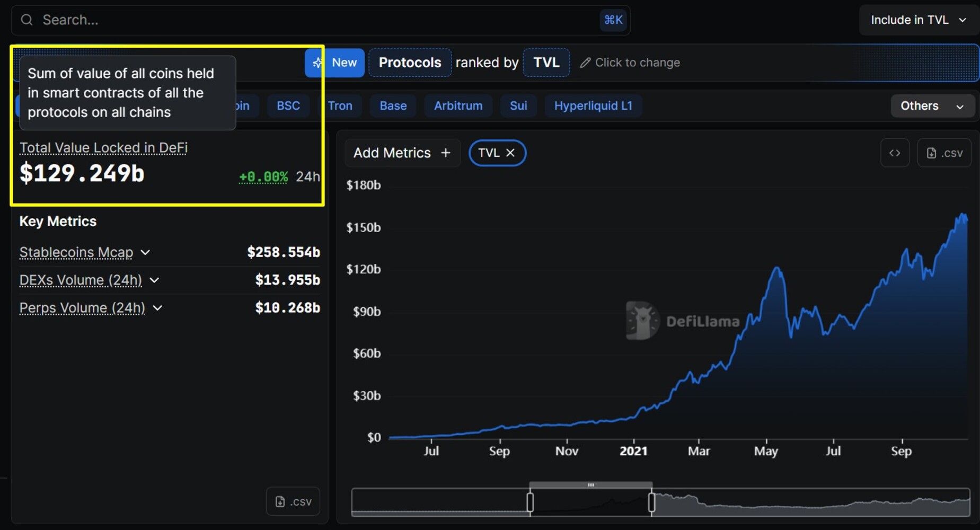The width and height of the screenshot is (980, 530).
Task: Select the Arbitrum chain tab
Action: (x=458, y=105)
